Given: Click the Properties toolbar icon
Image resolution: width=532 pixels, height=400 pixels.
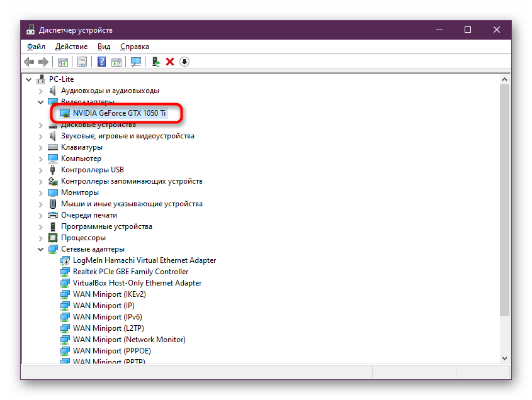Looking at the screenshot, I should click(x=82, y=62).
